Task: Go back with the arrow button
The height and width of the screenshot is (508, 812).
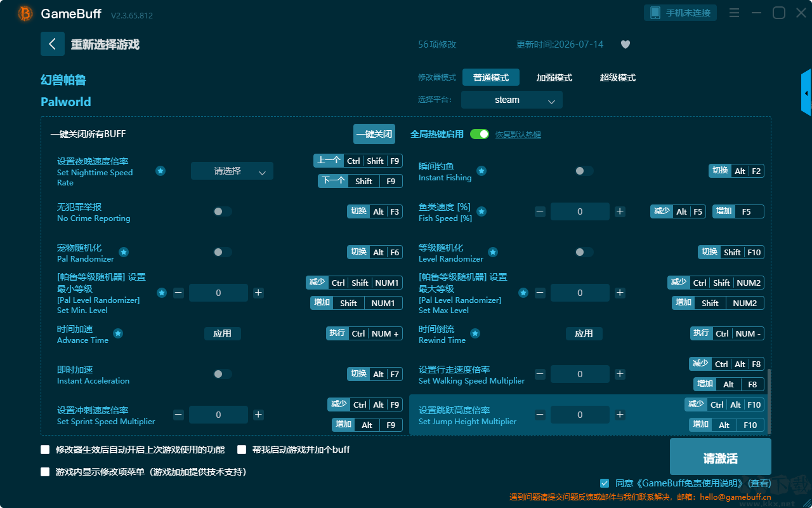Action: click(x=53, y=44)
